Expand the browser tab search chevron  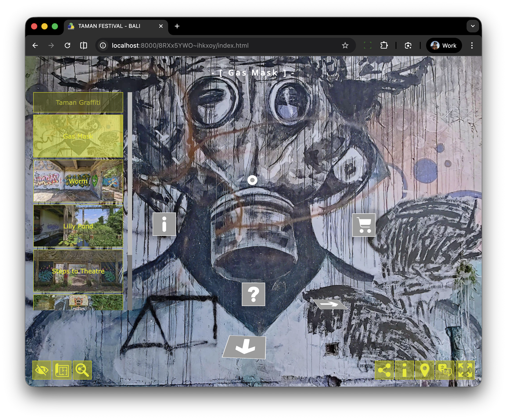pyautogui.click(x=472, y=26)
